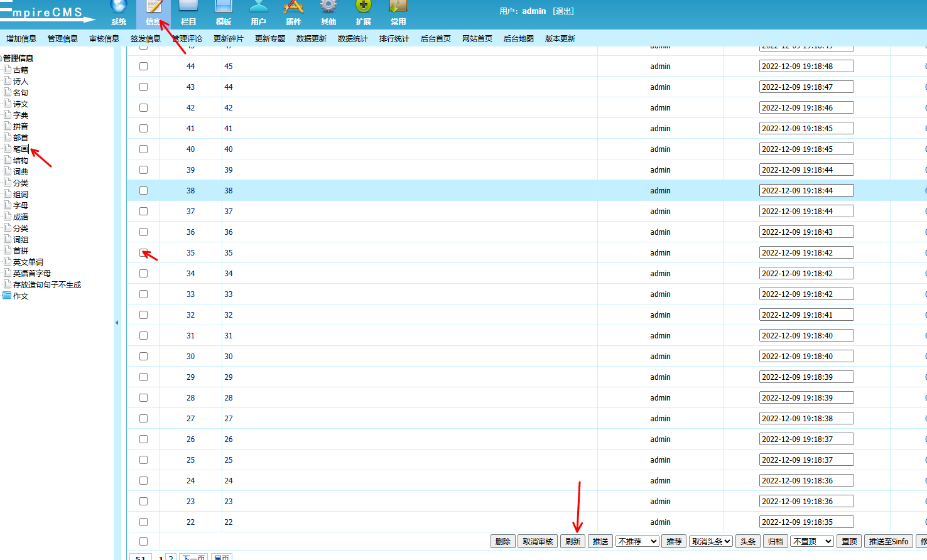Click the 栏目 (Column) icon in header

188,13
